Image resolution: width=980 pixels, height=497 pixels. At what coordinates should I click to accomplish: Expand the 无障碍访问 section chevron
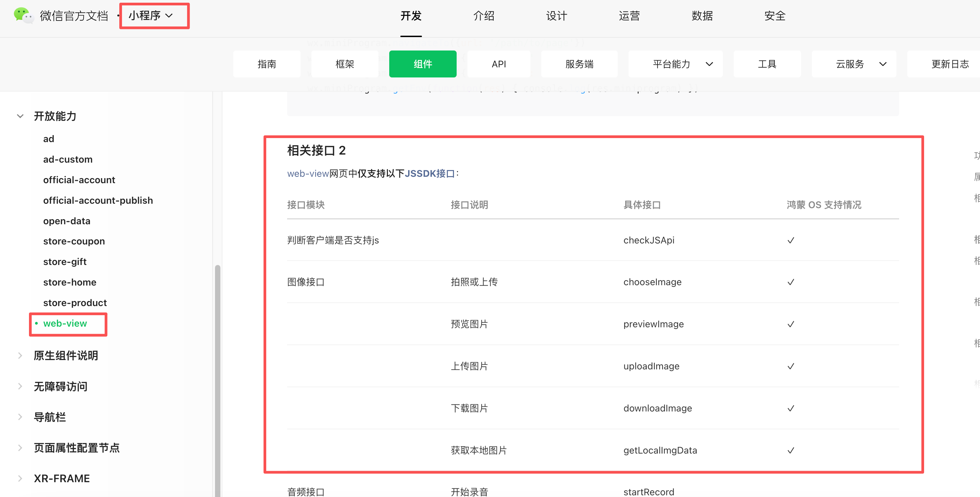click(x=21, y=386)
